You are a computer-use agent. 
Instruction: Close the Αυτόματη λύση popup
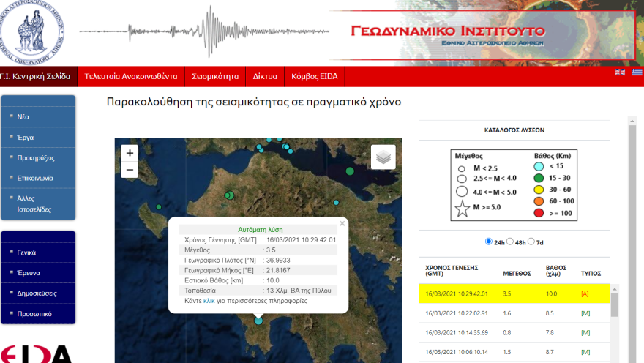[342, 224]
